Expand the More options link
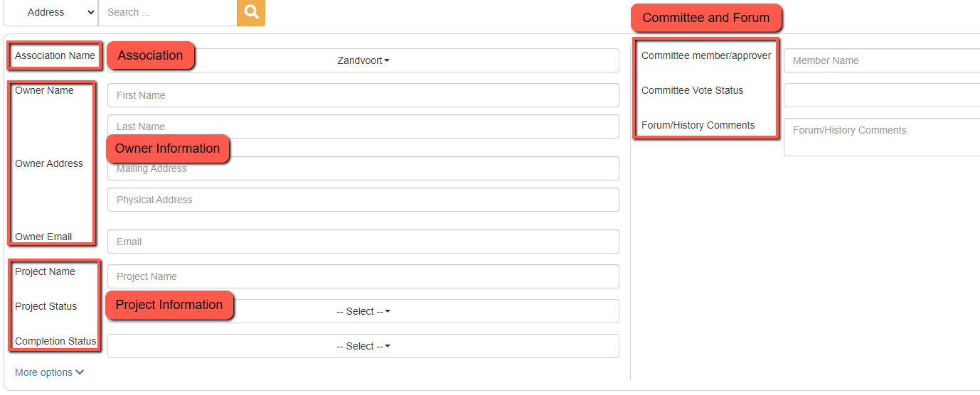 (49, 372)
